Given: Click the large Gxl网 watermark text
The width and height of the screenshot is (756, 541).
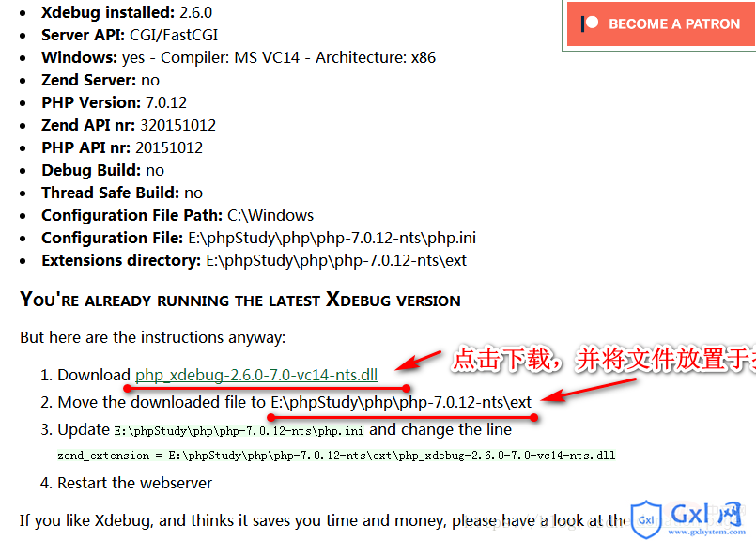Looking at the screenshot, I should [706, 514].
